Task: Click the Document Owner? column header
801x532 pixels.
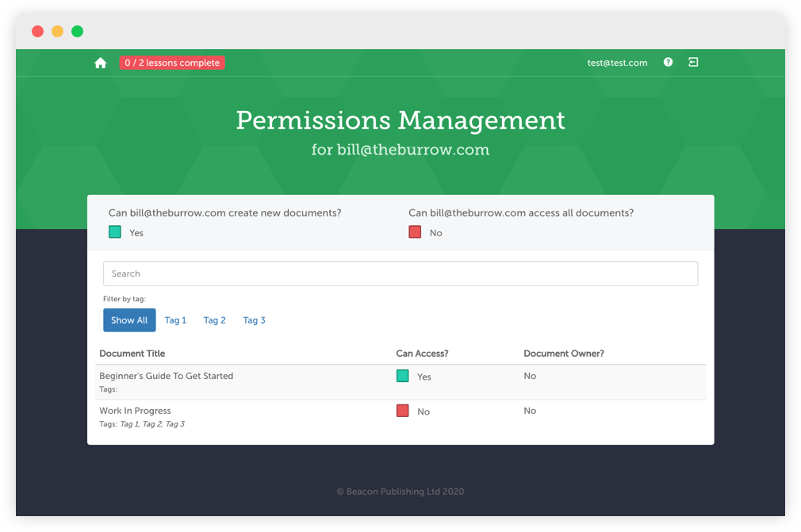Action: click(x=564, y=353)
